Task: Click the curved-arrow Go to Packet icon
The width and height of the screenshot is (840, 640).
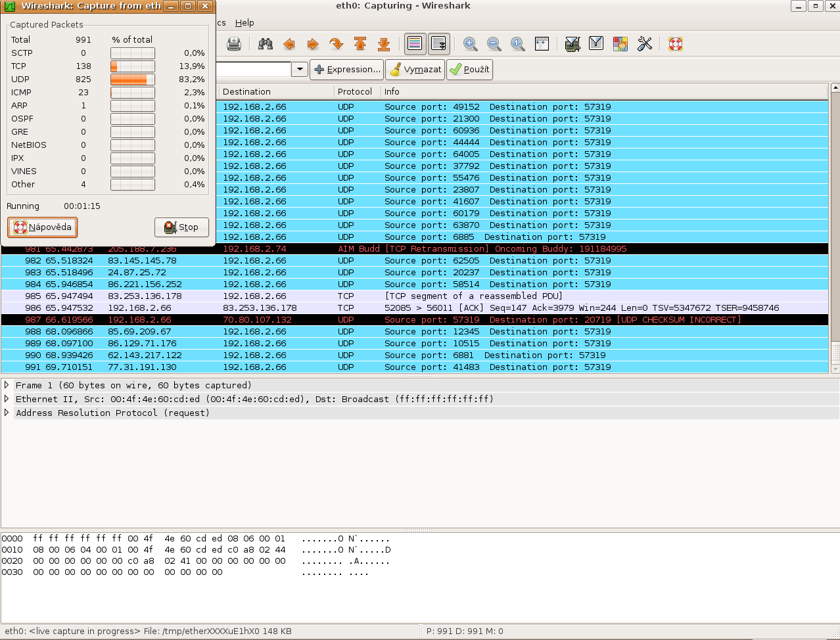Action: [x=337, y=44]
